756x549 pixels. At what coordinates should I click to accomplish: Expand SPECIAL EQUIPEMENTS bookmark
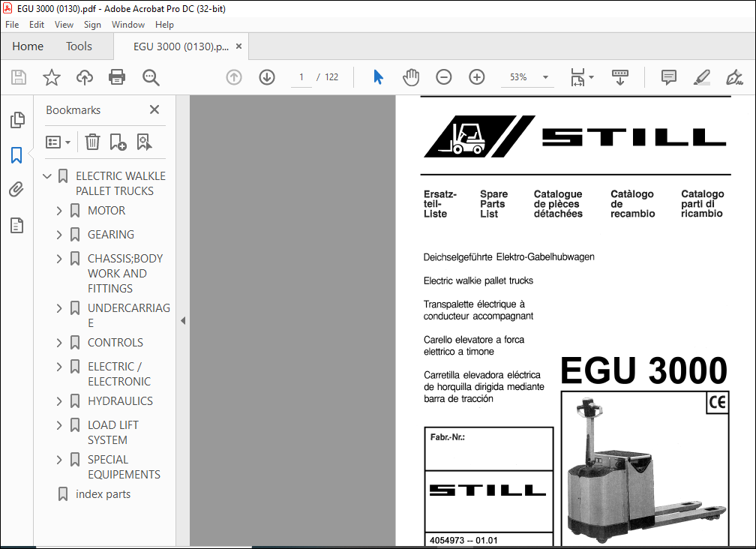click(59, 460)
